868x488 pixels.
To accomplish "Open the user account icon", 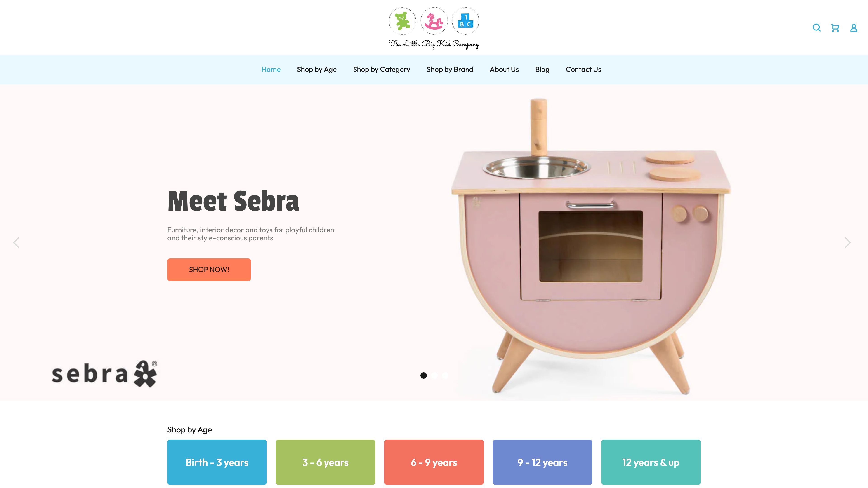I will [x=854, y=28].
